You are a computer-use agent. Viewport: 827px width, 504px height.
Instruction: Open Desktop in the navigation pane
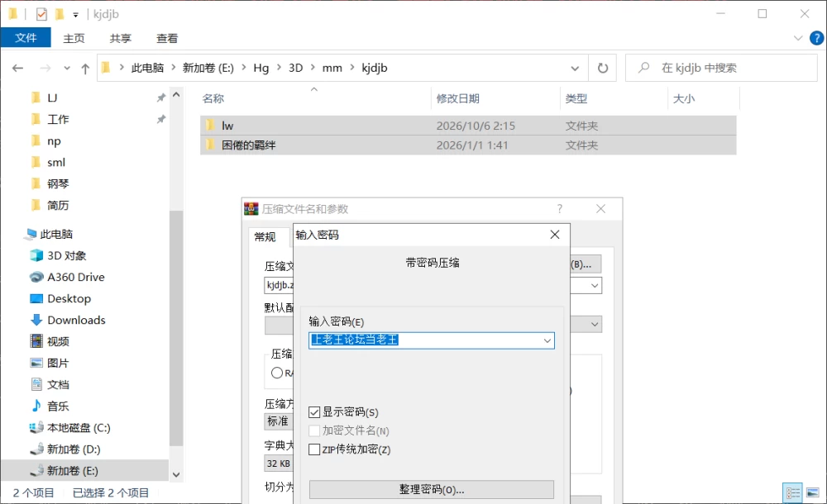click(x=69, y=299)
